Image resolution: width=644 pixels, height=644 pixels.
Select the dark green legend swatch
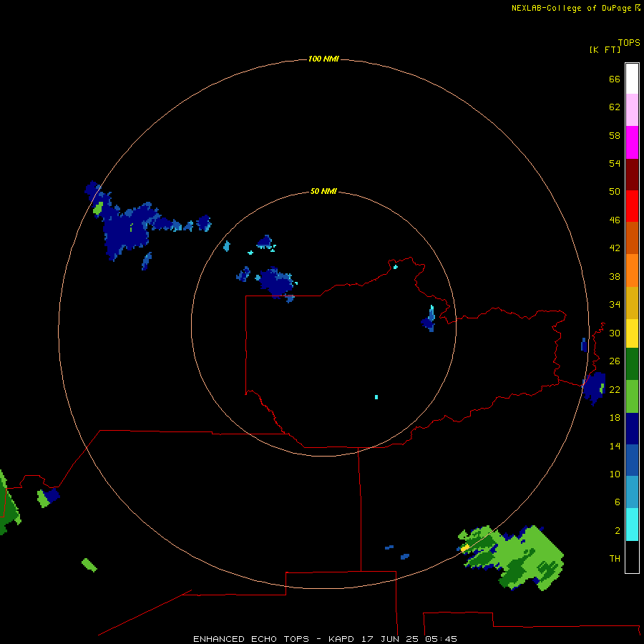(632, 364)
